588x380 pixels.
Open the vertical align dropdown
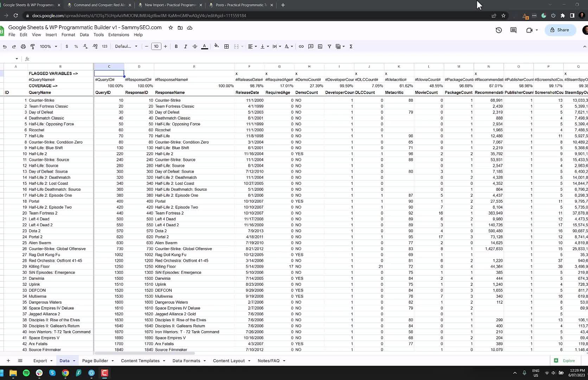[x=264, y=46]
